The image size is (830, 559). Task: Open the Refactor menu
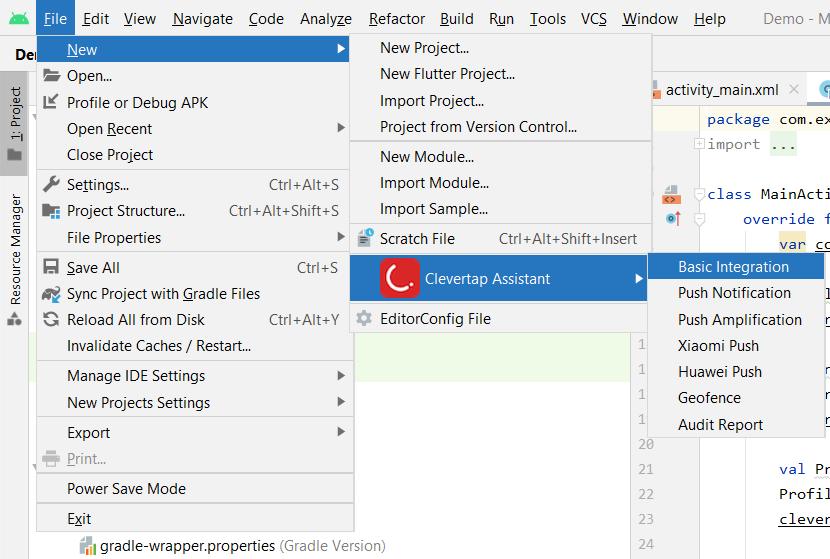[x=397, y=19]
